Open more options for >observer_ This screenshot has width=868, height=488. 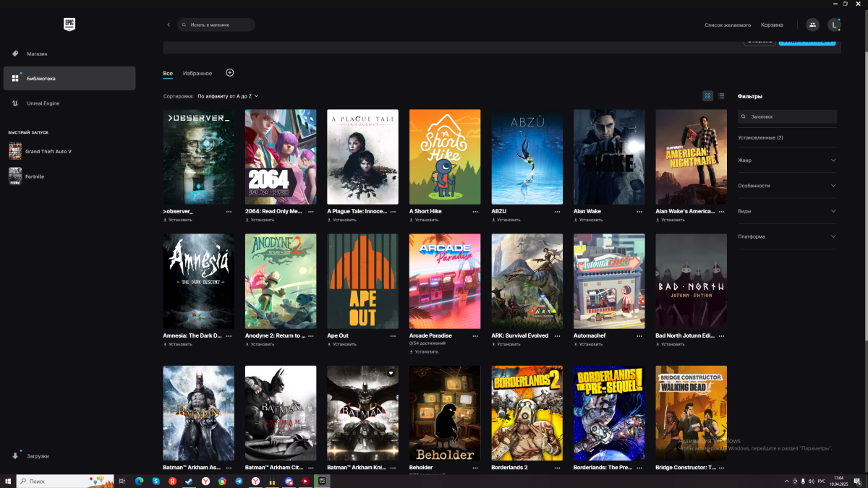[x=229, y=212]
